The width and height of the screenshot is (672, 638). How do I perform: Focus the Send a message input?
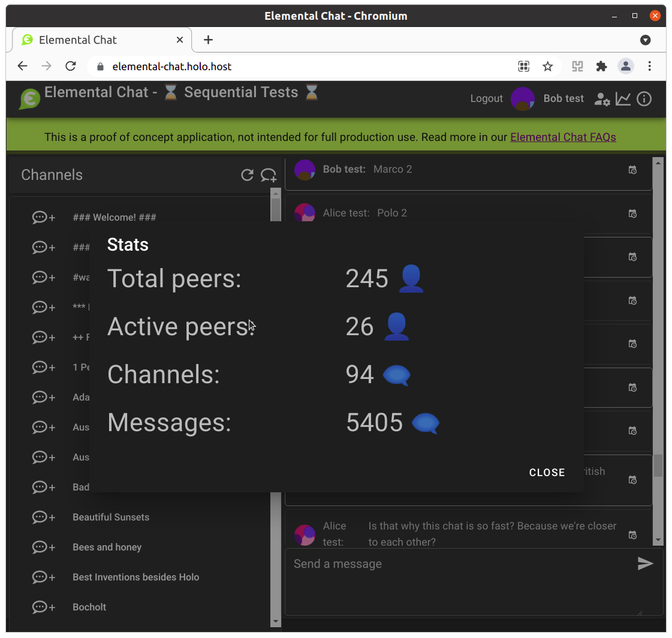(464, 582)
